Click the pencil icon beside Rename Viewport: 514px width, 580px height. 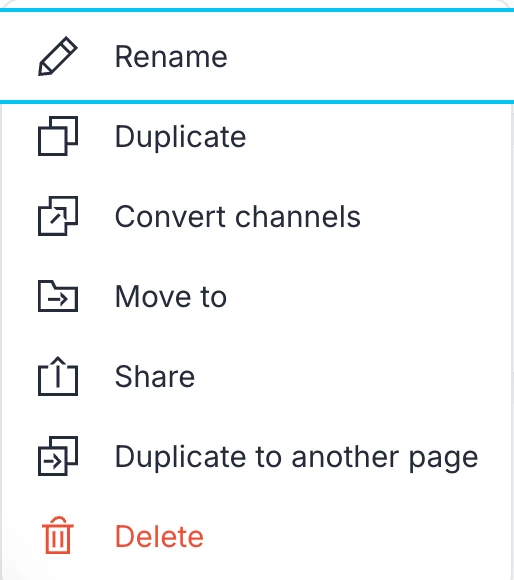pyautogui.click(x=58, y=56)
